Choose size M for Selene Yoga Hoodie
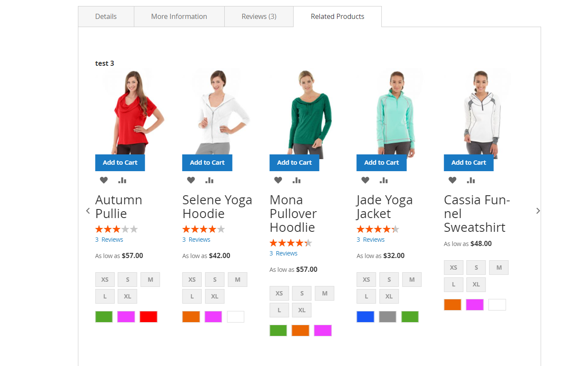The height and width of the screenshot is (366, 588). coord(238,280)
